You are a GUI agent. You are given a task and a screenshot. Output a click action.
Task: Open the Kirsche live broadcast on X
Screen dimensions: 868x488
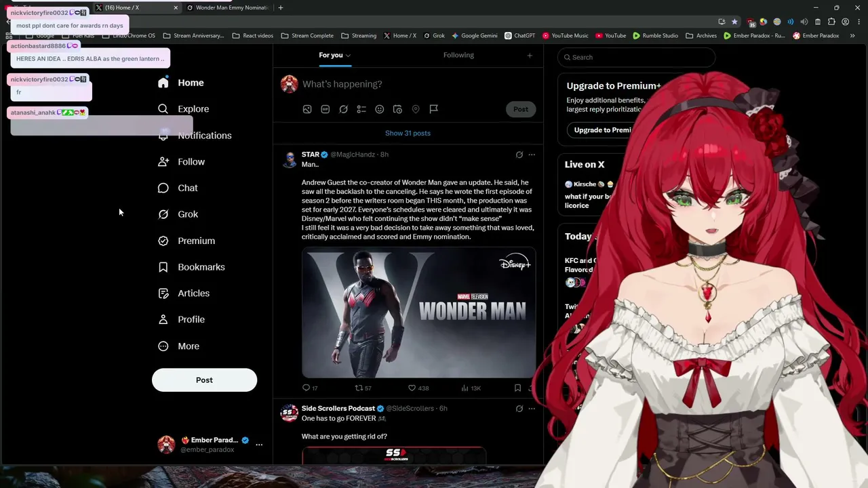click(590, 194)
